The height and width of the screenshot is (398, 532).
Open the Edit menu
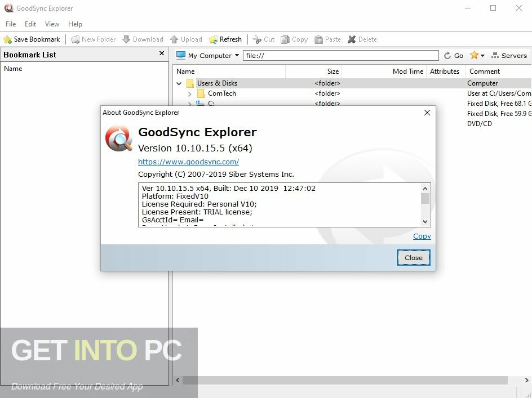coord(30,24)
